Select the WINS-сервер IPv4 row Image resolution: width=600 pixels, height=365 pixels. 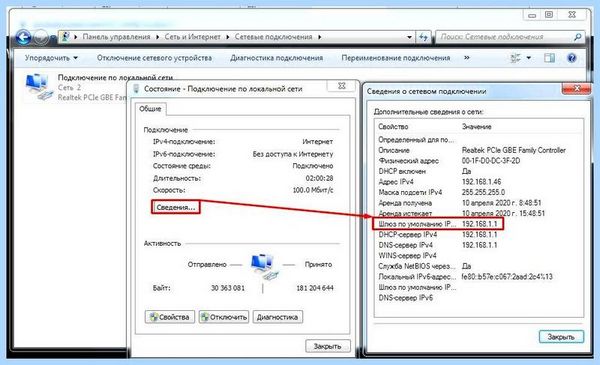point(478,255)
